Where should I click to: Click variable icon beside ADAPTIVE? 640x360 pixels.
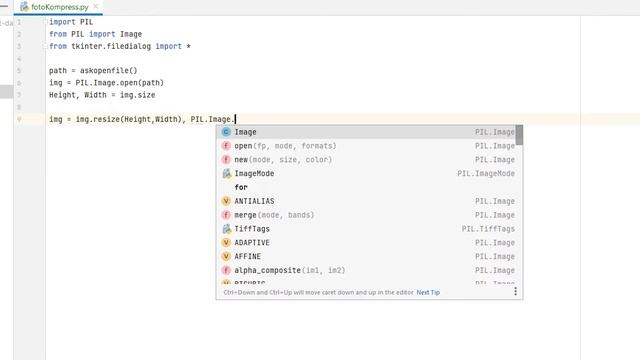tap(226, 243)
